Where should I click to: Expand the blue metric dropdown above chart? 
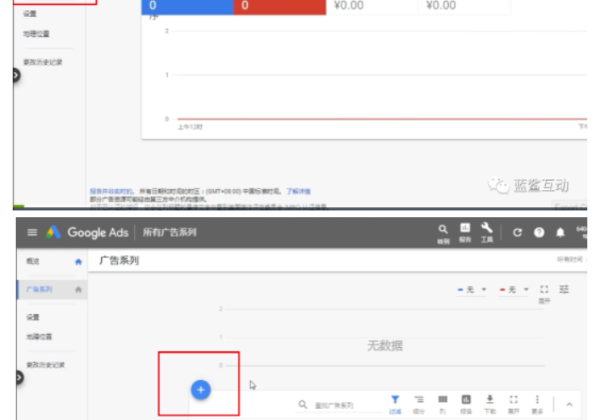click(x=472, y=289)
